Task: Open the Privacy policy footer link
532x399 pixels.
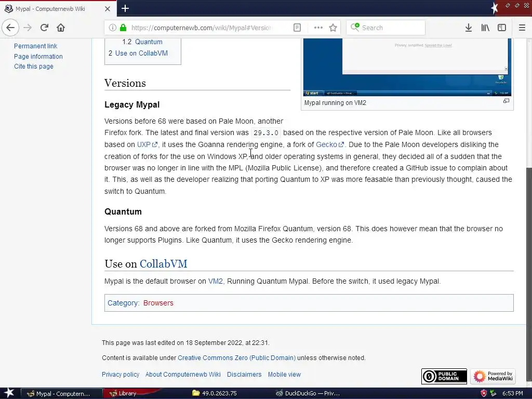Action: click(121, 375)
